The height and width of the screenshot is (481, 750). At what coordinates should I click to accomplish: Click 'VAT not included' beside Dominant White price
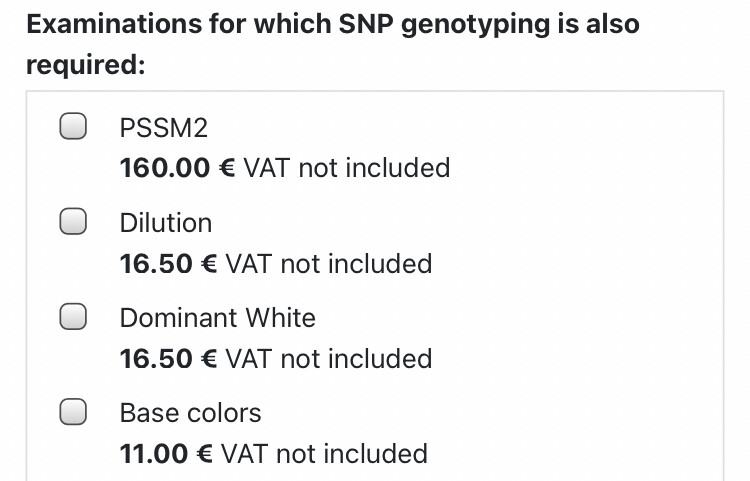pyautogui.click(x=329, y=359)
